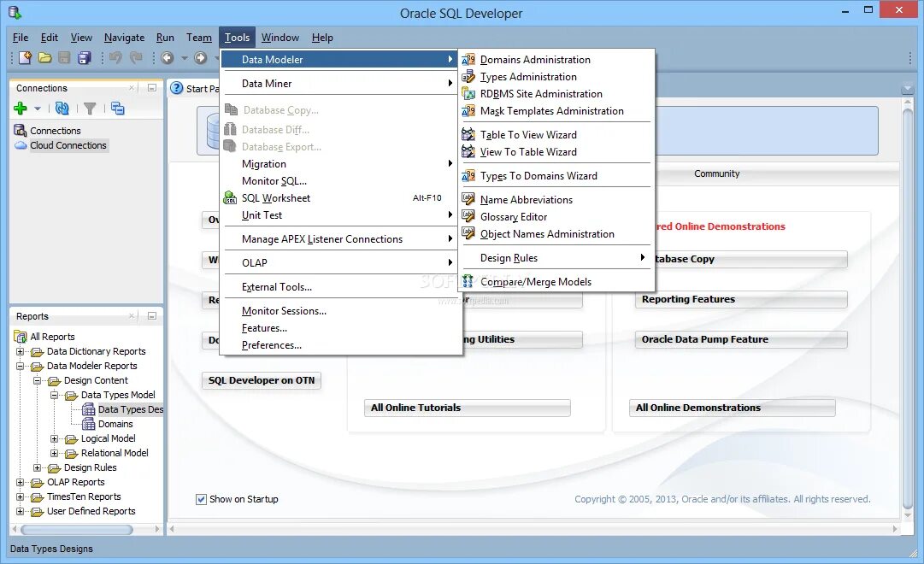This screenshot has width=924, height=564.
Task: Open the Back button history dropdown arrow
Action: click(x=184, y=58)
